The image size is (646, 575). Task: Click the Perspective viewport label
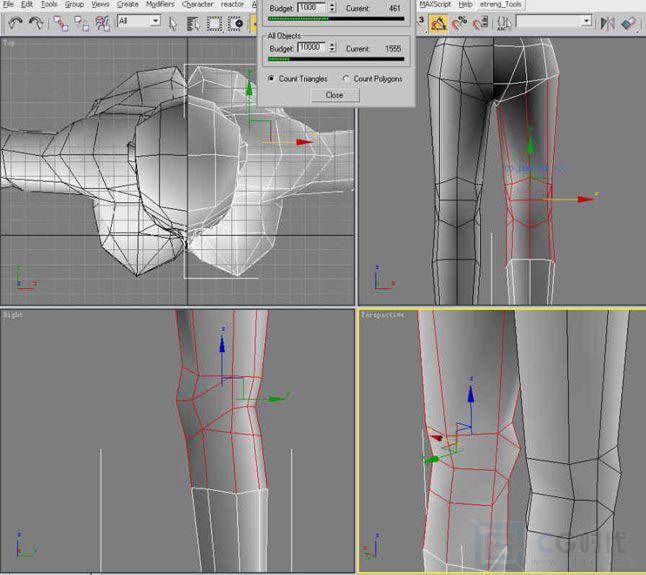383,315
